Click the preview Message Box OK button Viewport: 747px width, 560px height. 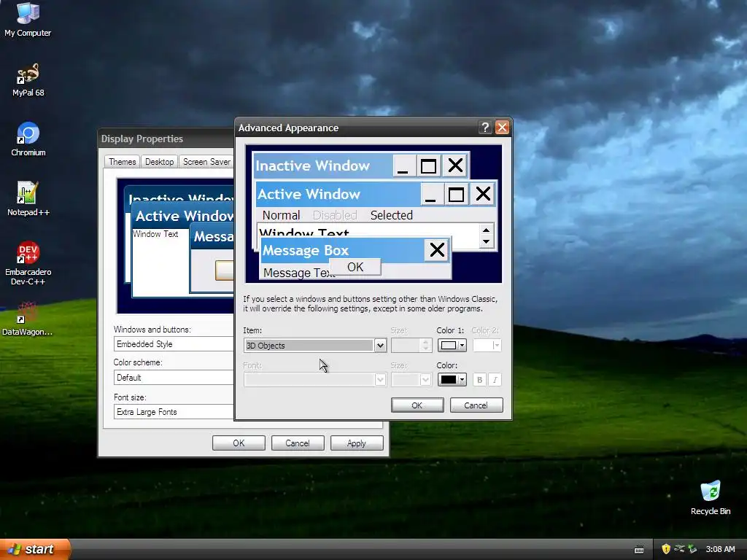(355, 267)
